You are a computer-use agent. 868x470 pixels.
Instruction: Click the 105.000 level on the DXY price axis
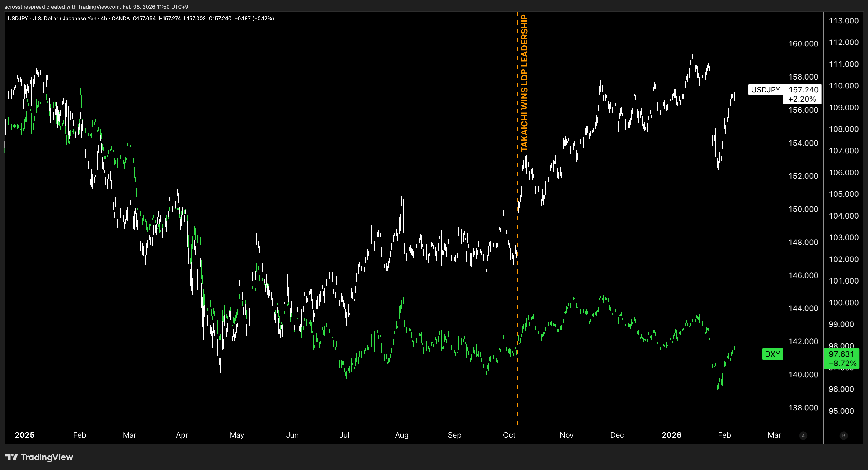844,194
